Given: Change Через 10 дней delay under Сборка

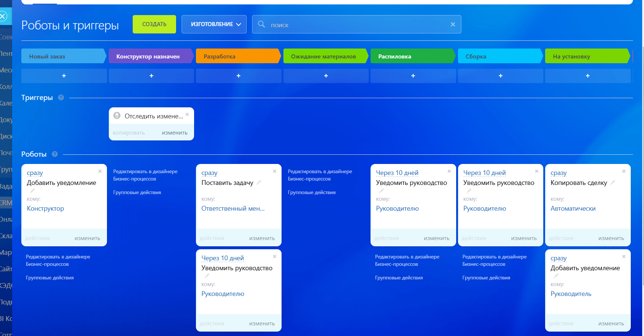Looking at the screenshot, I should pos(484,173).
